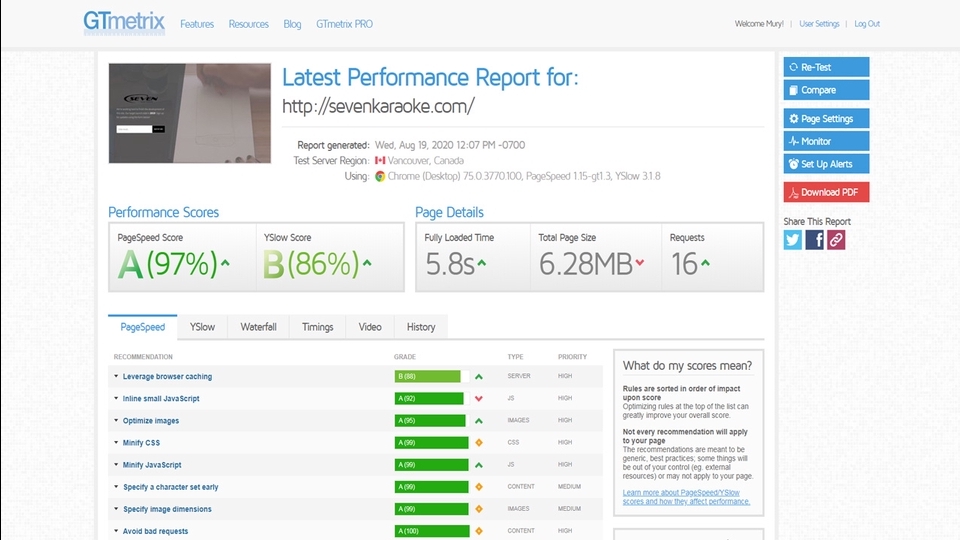Click the Re-Test button

point(826,67)
